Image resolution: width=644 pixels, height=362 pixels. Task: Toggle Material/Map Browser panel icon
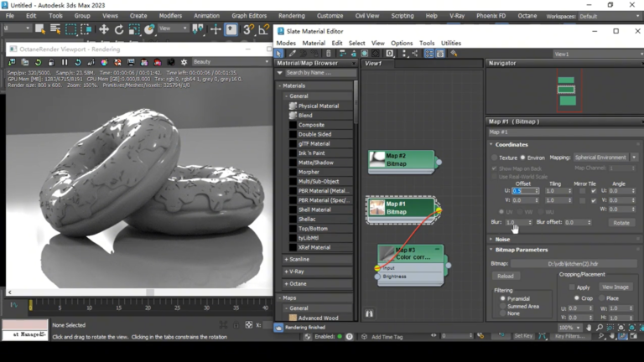[428, 54]
